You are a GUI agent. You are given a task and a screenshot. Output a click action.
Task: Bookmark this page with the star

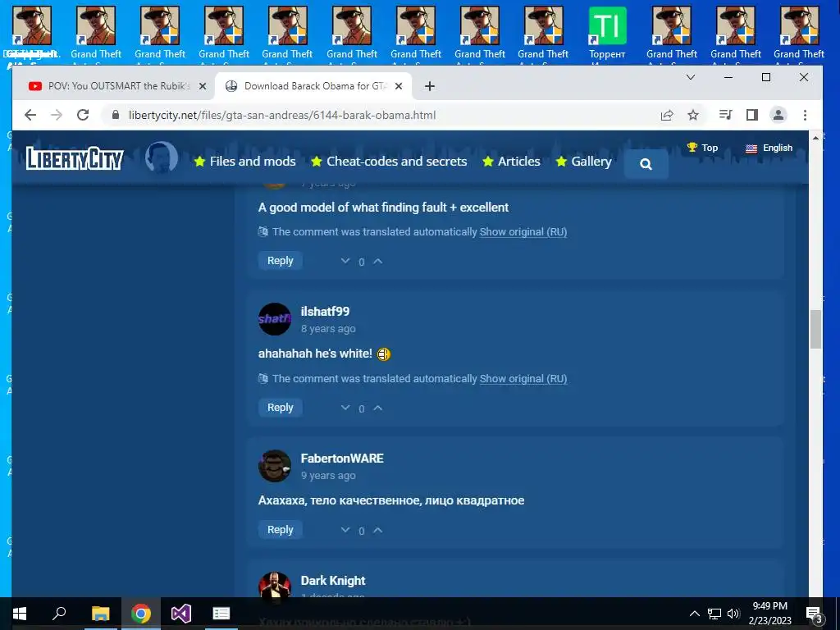point(693,115)
